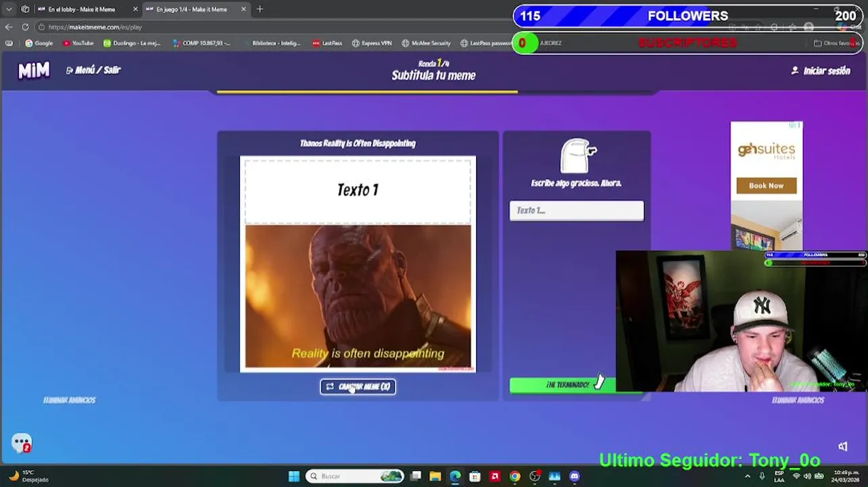Click the Thanos meme image preview
The image size is (868, 487).
point(358,296)
